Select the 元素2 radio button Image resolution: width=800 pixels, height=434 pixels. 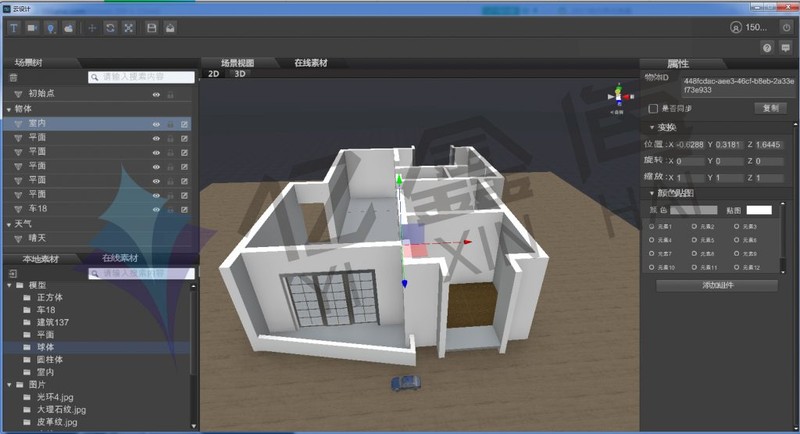694,226
